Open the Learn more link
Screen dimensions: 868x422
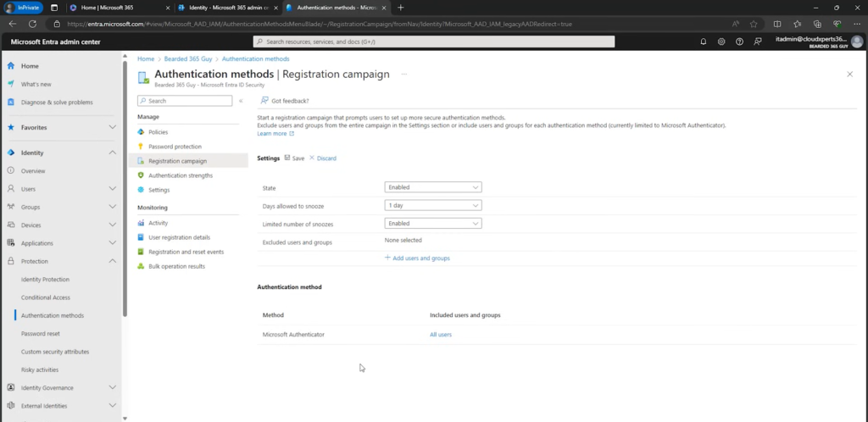pos(275,133)
